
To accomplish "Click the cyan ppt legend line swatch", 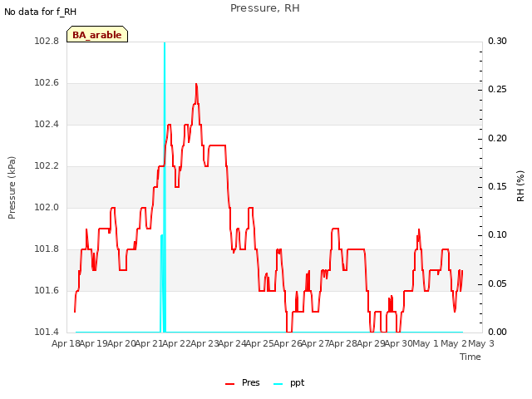I will (278, 384).
